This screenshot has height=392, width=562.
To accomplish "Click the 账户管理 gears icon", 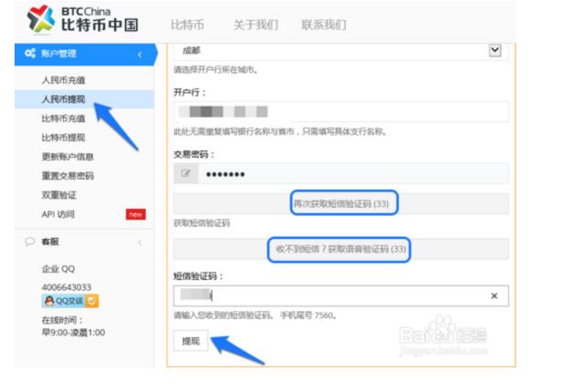I will [x=30, y=54].
